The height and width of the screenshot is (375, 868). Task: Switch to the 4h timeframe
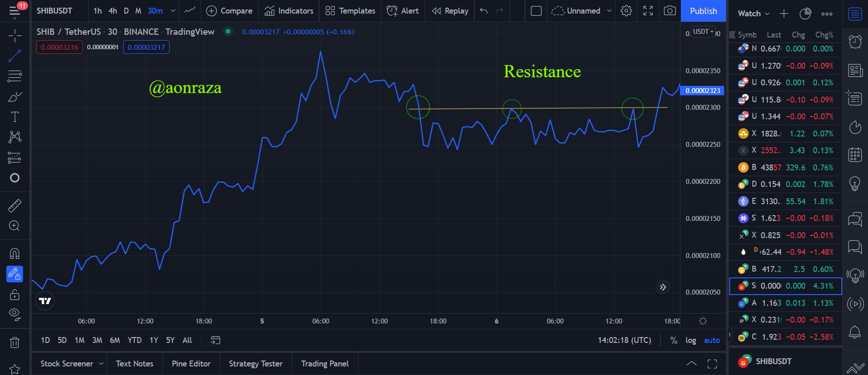(113, 11)
